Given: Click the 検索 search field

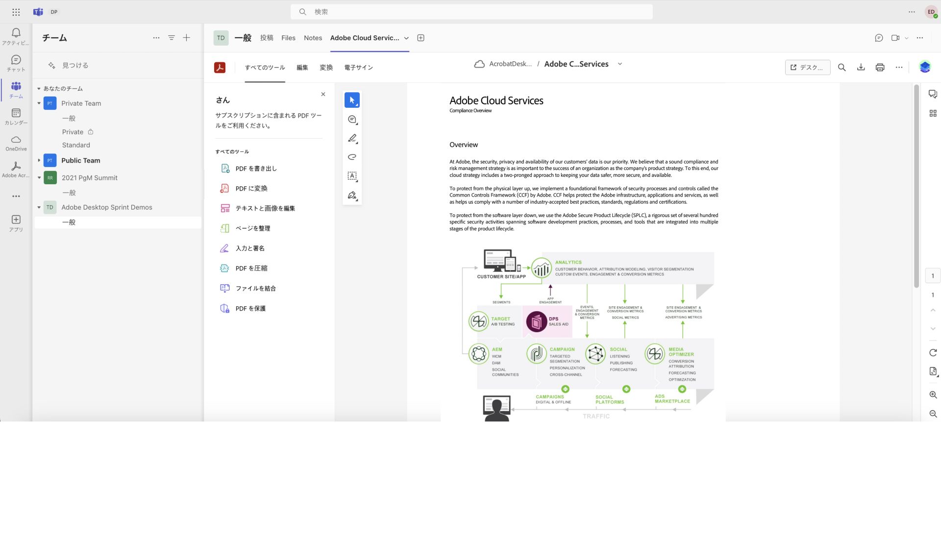Looking at the screenshot, I should pos(471,12).
